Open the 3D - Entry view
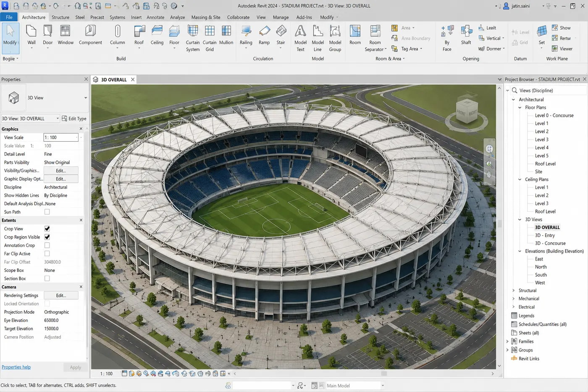The image size is (588, 392). click(x=545, y=235)
